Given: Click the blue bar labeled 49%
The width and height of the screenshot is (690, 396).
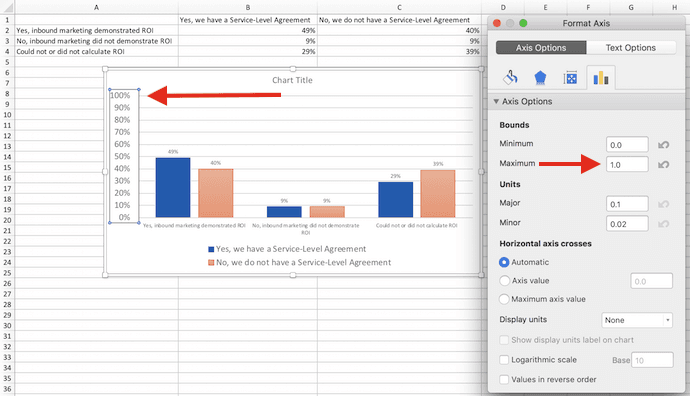Looking at the screenshot, I should coord(173,187).
